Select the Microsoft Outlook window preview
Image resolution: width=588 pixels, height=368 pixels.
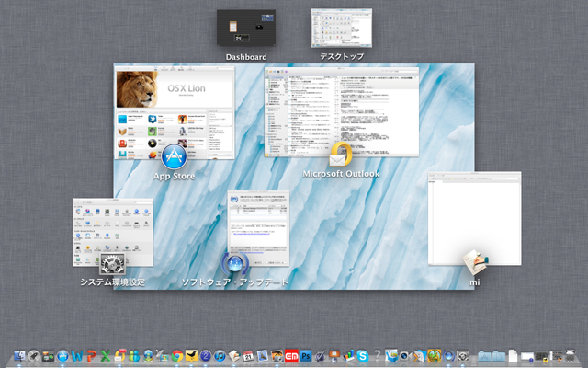pos(342,112)
